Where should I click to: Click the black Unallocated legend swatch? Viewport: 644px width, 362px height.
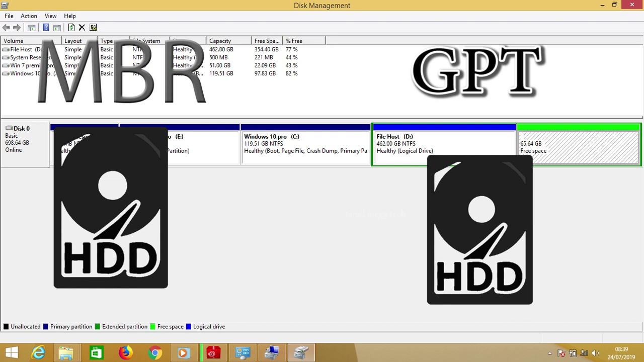[x=6, y=327]
